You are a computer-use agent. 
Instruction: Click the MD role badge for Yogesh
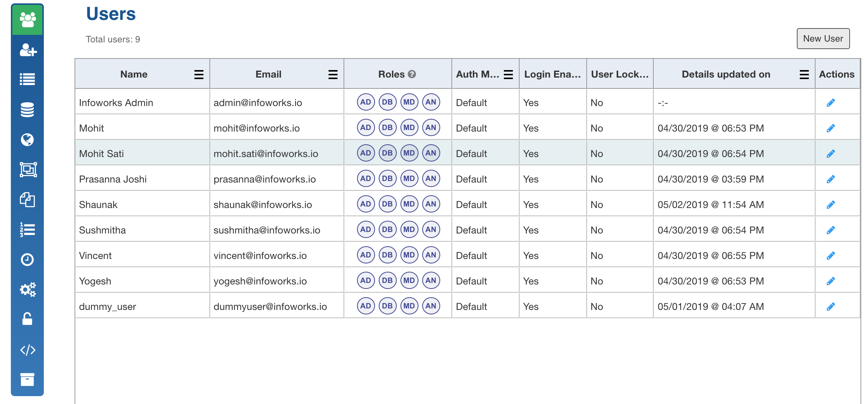409,280
